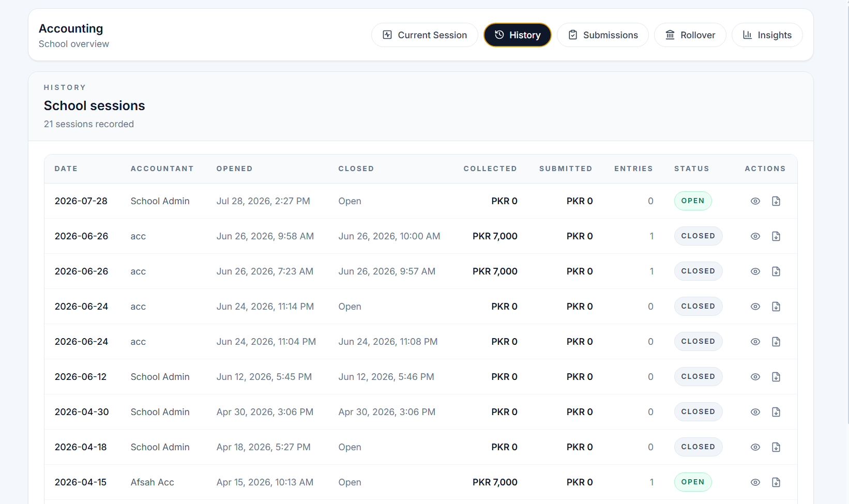Click CLOSED badge on the 2026-06-12 row
The image size is (849, 504).
[x=698, y=377]
